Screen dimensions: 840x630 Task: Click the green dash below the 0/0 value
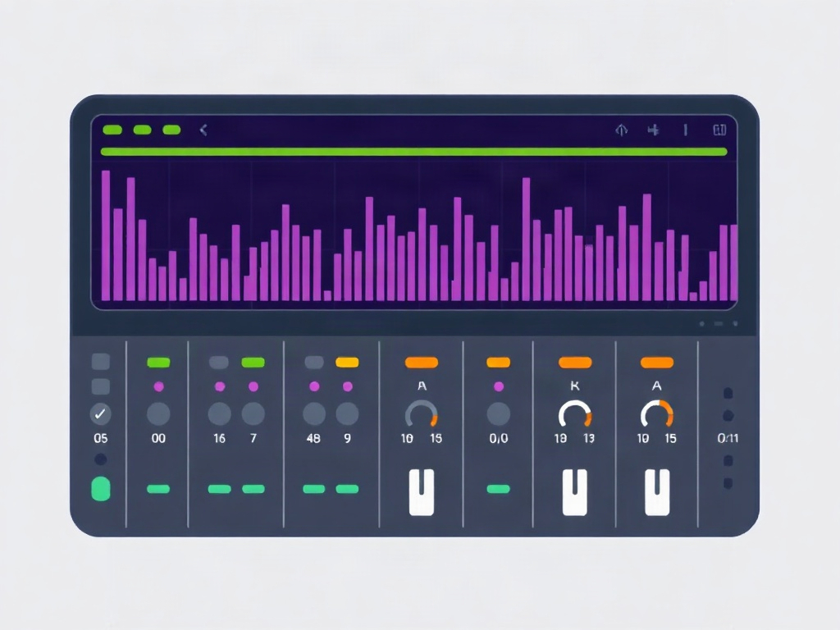[x=499, y=489]
